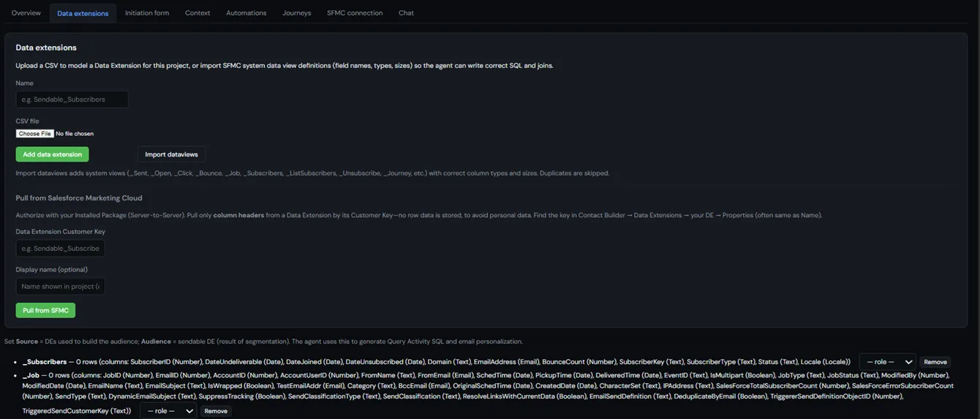The image size is (980, 419).
Task: Open the Context tab
Action: pyautogui.click(x=197, y=12)
